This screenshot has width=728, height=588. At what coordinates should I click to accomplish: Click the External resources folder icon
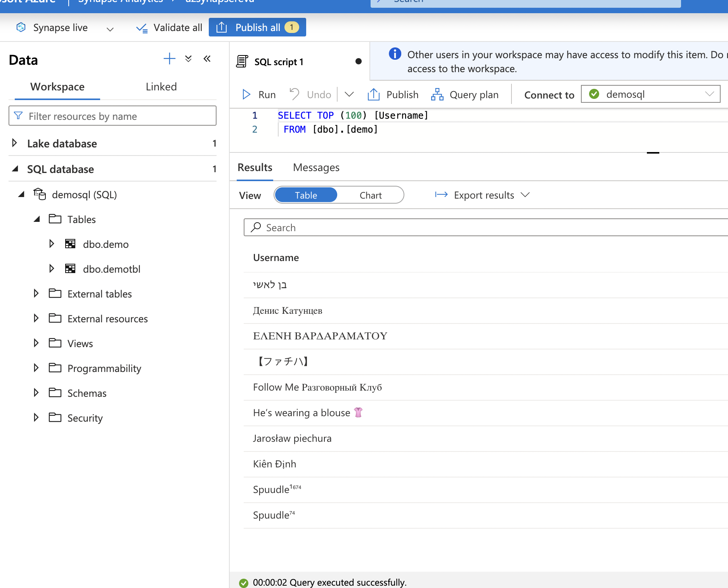click(x=55, y=318)
